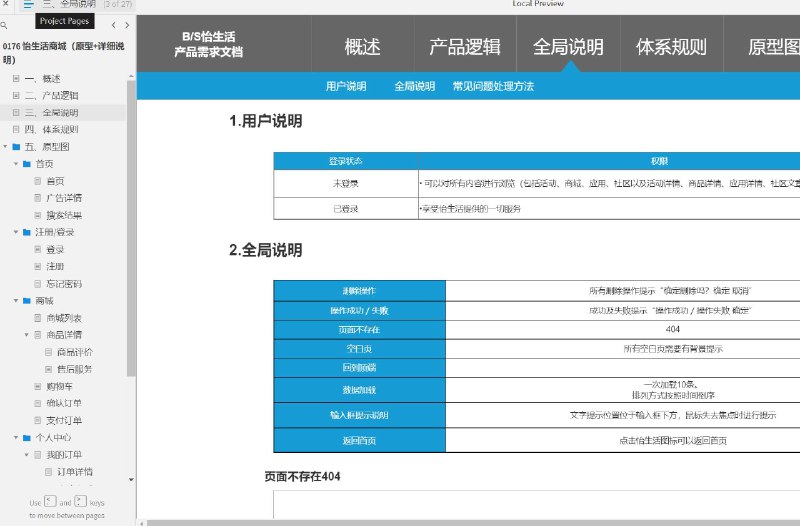
Task: Click the 商城 folder icon
Action: [x=27, y=300]
